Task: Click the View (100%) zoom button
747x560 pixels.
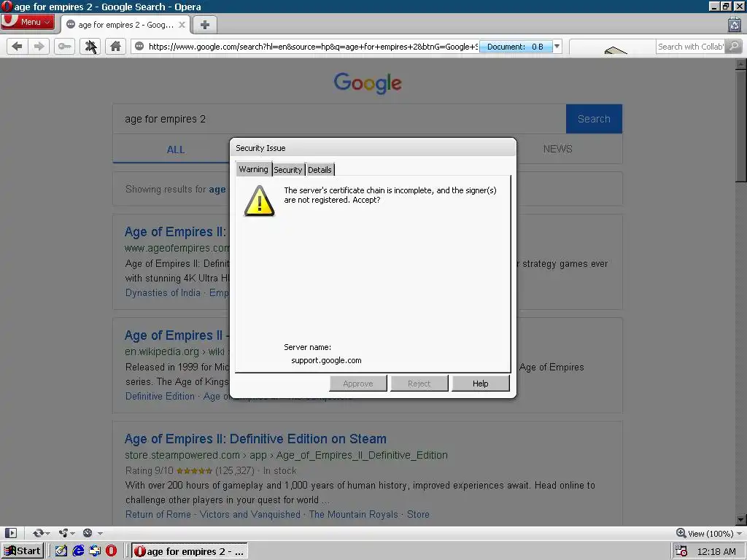Action: (705, 533)
